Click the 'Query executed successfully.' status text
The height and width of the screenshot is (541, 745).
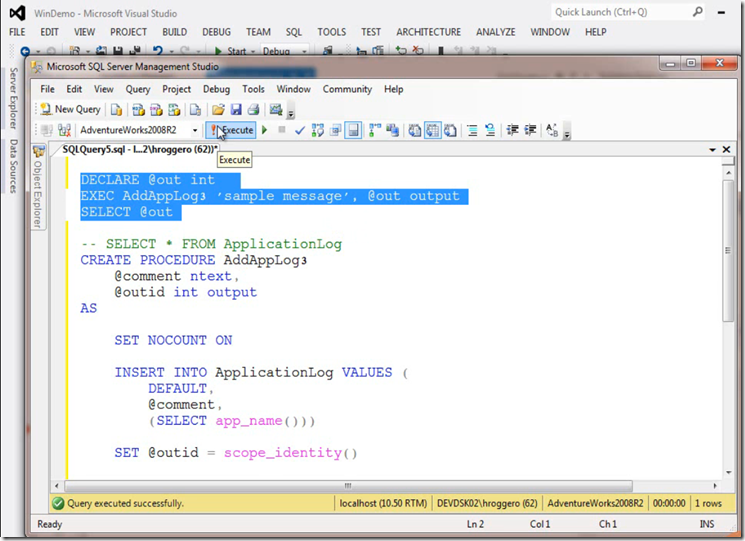point(125,503)
